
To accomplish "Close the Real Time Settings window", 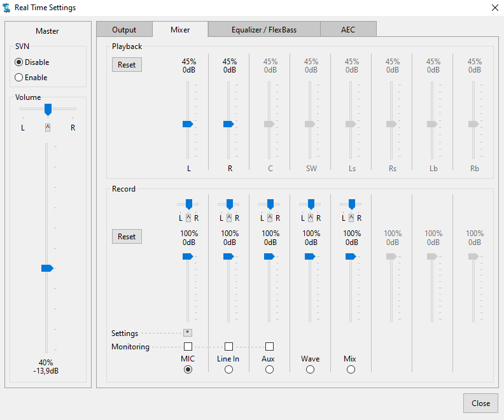I will point(495,8).
